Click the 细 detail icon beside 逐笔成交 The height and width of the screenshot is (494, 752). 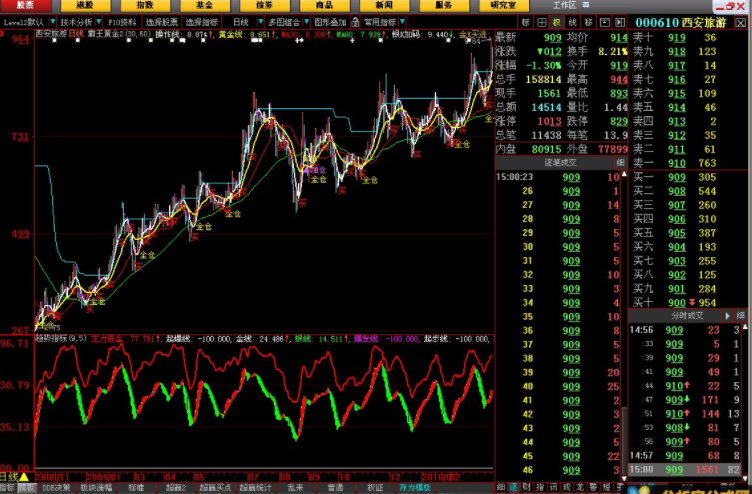(x=620, y=161)
